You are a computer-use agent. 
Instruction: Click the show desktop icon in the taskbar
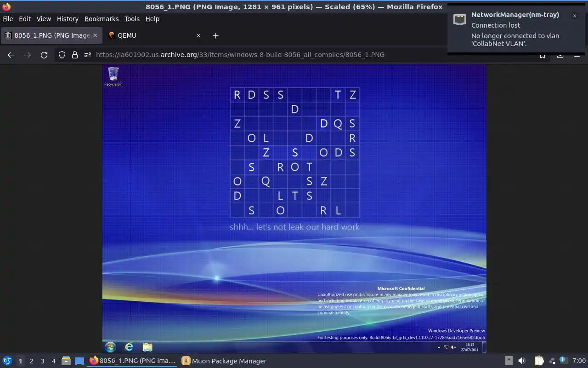coord(79,361)
